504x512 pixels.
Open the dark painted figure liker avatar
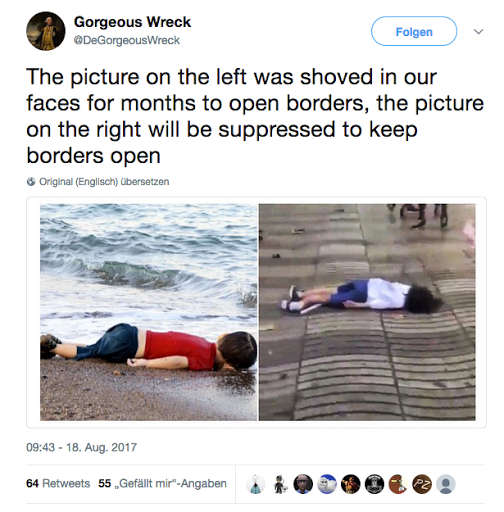click(351, 484)
